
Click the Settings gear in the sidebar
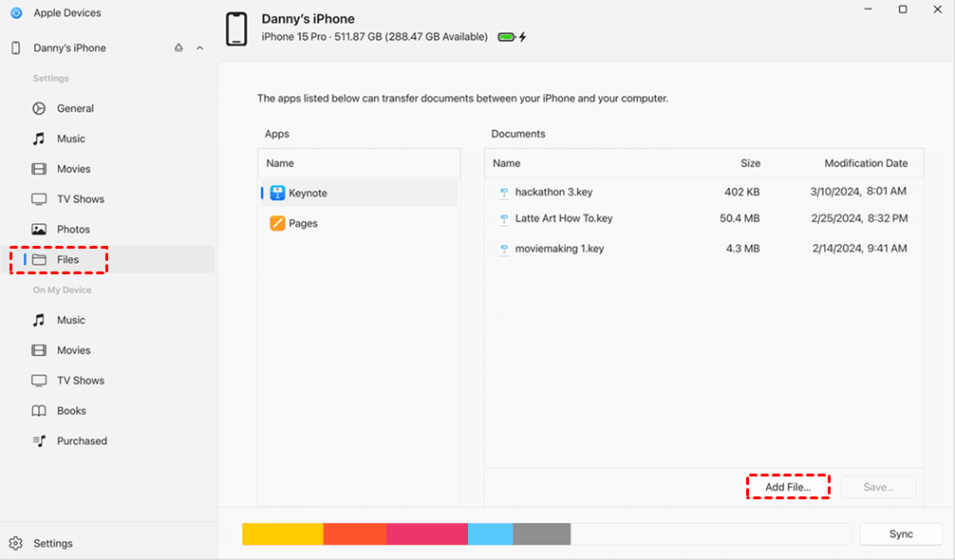[x=16, y=543]
